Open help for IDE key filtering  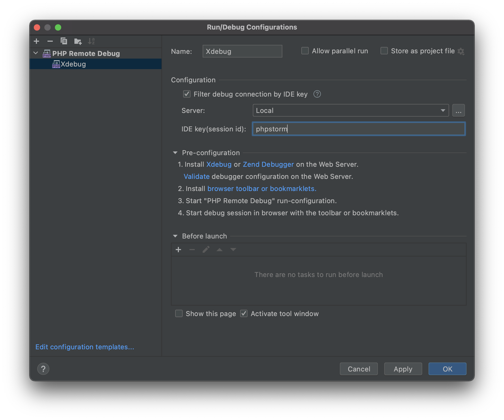coord(317,94)
